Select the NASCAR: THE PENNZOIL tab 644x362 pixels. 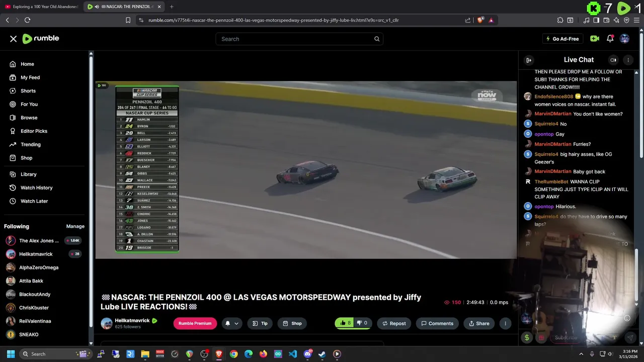(x=124, y=7)
